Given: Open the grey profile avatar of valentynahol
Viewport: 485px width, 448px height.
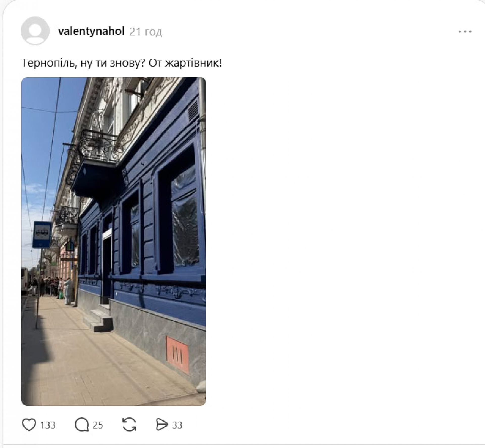Looking at the screenshot, I should click(x=35, y=31).
